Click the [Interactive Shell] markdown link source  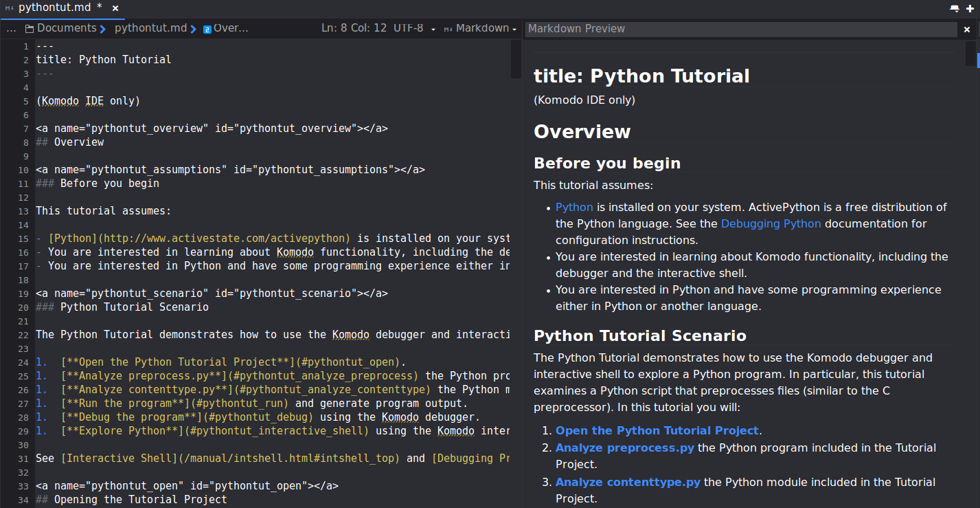[230, 458]
